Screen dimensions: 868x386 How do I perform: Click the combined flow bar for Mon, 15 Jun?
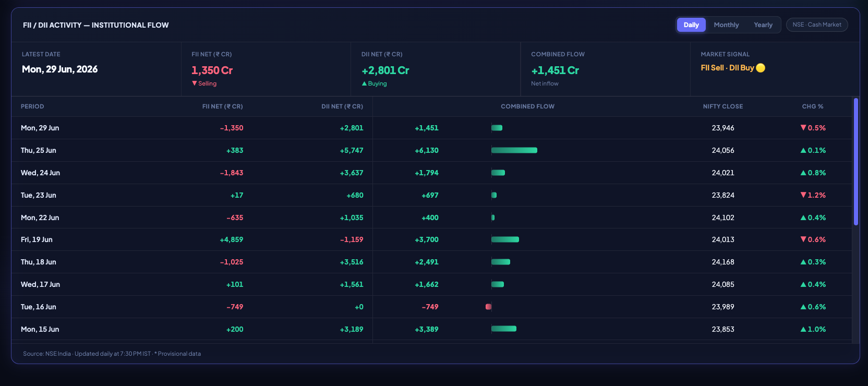click(x=504, y=329)
